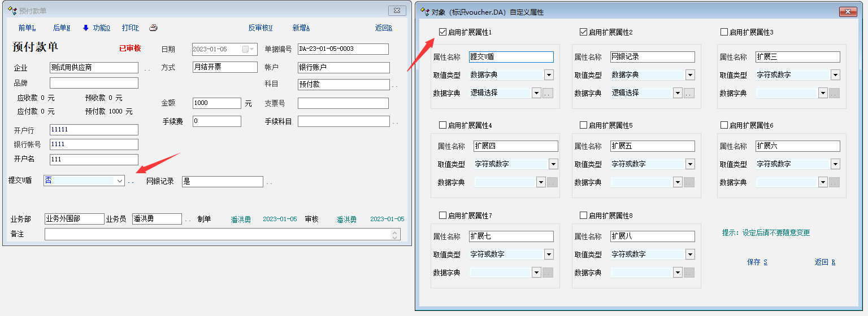Click 保存 S to save attributes
The width and height of the screenshot is (868, 316).
[x=757, y=262]
